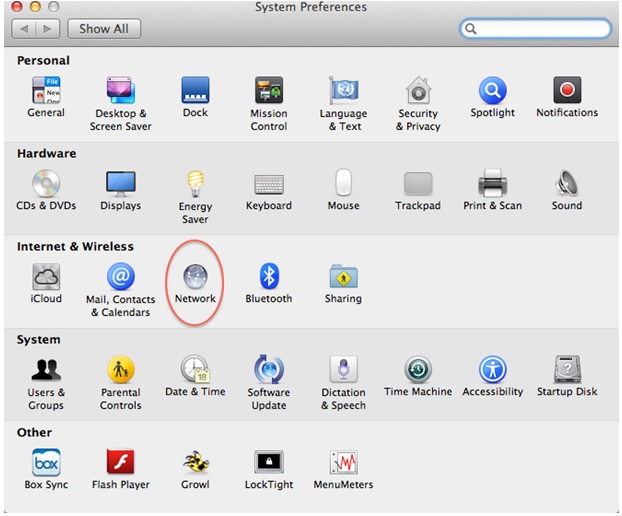Click the magnifier icon in search field
The image size is (622, 516).
point(471,29)
